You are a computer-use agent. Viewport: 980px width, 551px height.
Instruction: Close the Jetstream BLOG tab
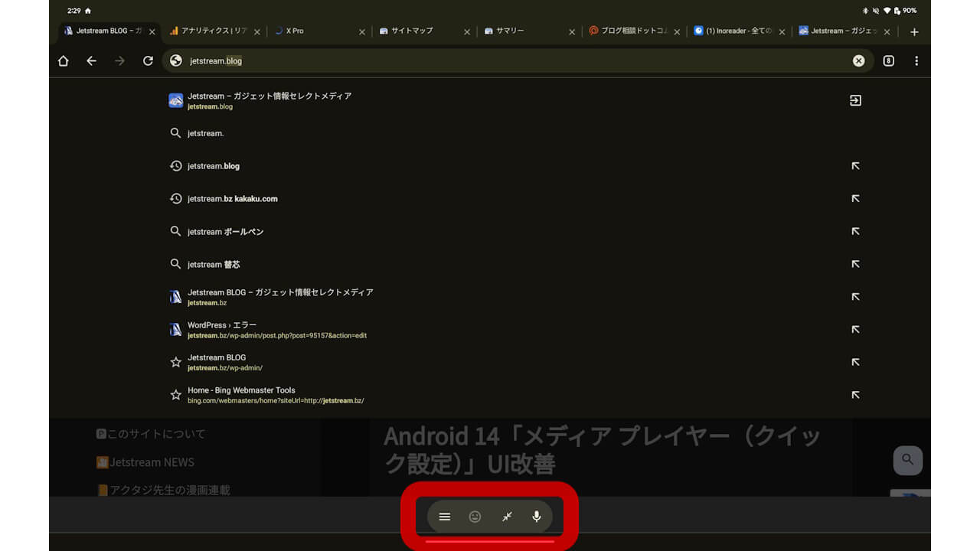[152, 32]
